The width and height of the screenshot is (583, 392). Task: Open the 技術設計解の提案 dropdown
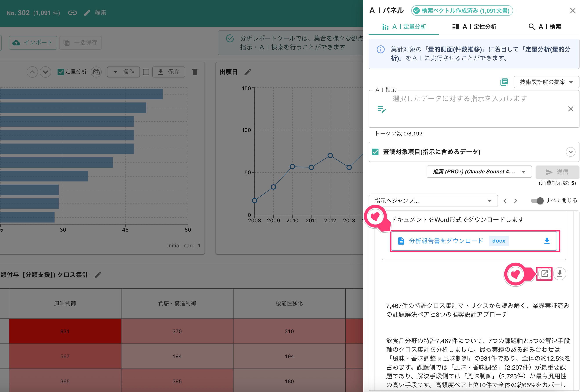(547, 82)
